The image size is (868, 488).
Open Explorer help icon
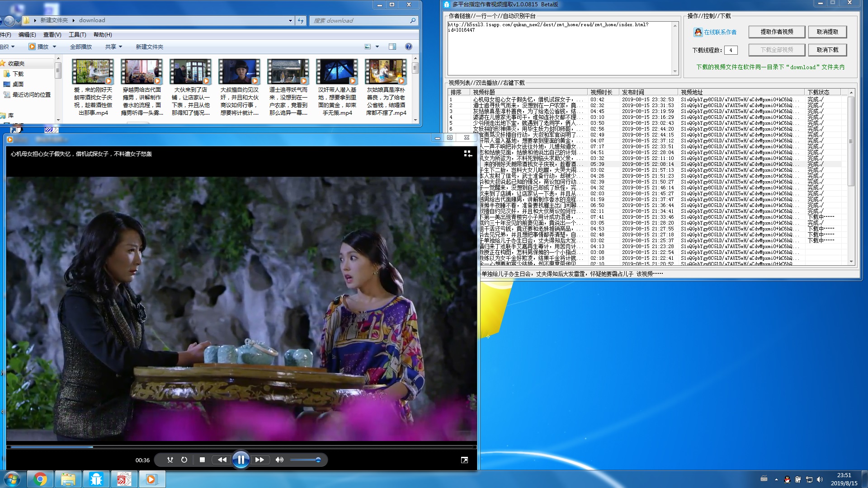click(409, 47)
